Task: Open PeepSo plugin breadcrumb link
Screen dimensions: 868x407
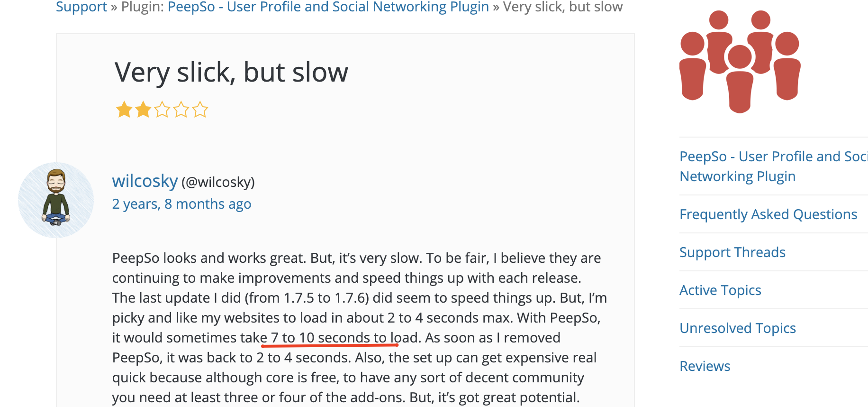Action: click(328, 7)
